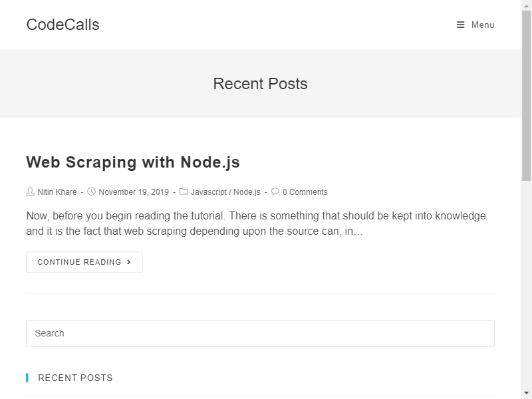Click the author person icon

(29, 192)
